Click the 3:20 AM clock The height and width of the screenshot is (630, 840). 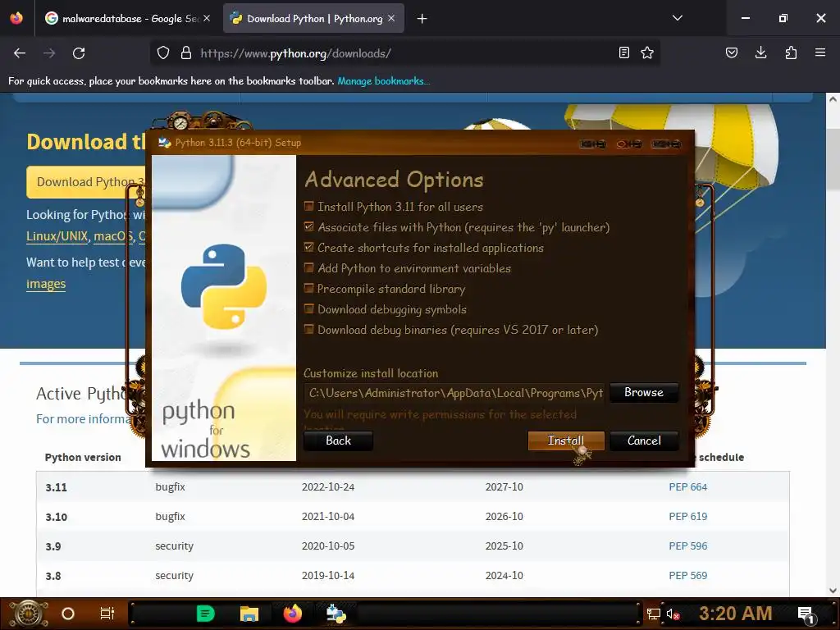point(736,614)
